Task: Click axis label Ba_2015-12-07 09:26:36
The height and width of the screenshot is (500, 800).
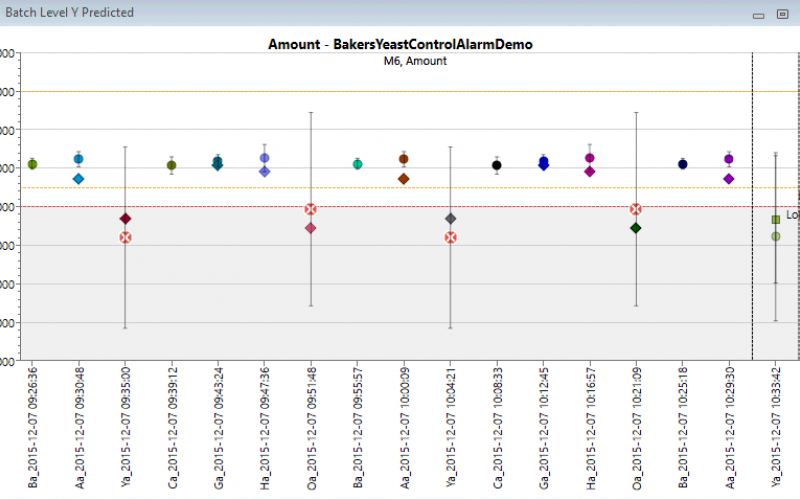Action: pos(32,428)
